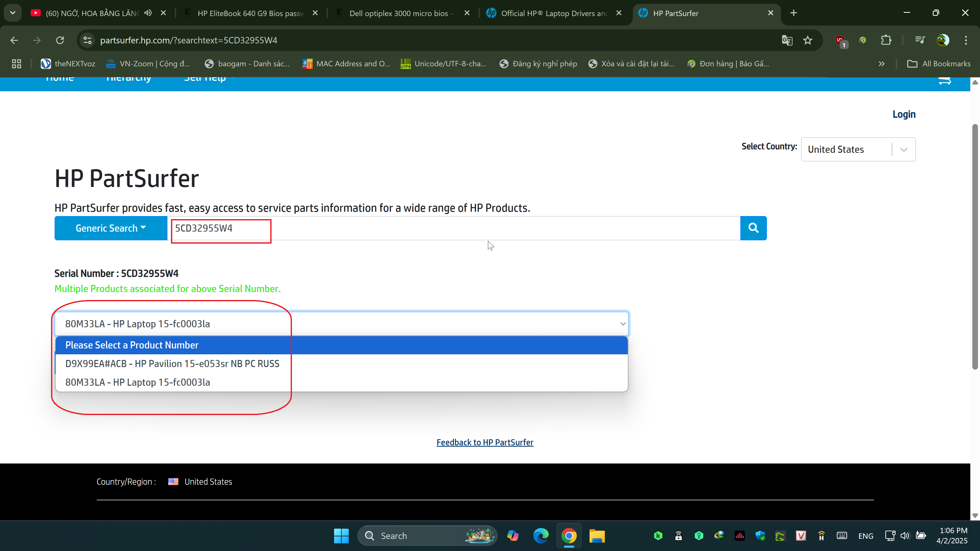Open Feedback to HP PartSurfer link
Viewport: 980px width, 551px height.
tap(485, 442)
